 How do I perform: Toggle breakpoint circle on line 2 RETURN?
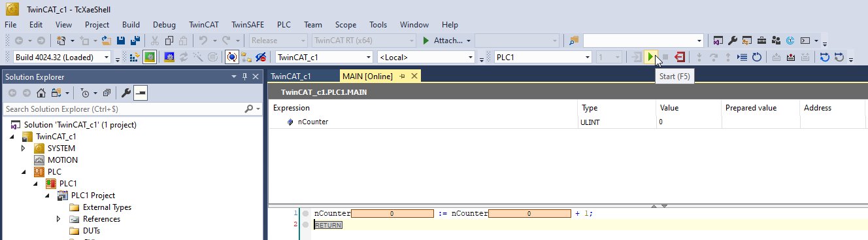tap(305, 224)
